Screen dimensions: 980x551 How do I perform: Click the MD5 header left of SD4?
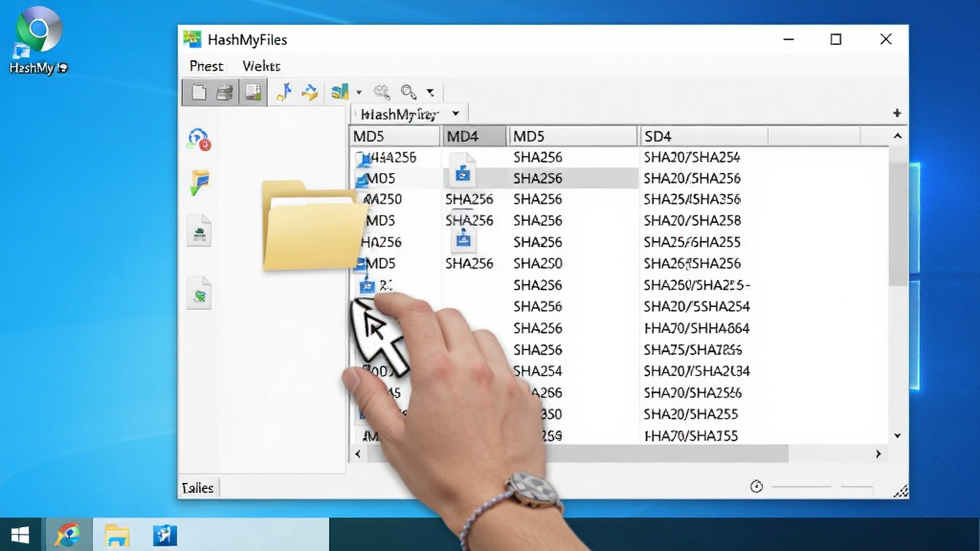point(572,136)
